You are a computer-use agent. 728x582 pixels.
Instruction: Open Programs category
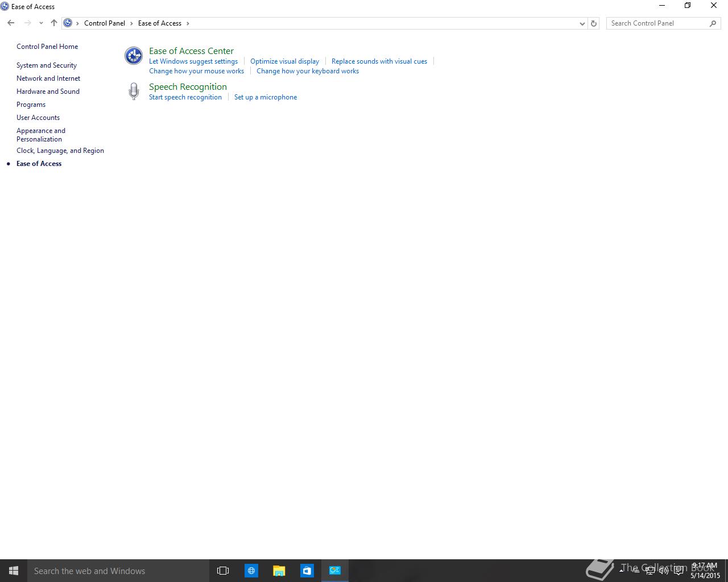31,105
